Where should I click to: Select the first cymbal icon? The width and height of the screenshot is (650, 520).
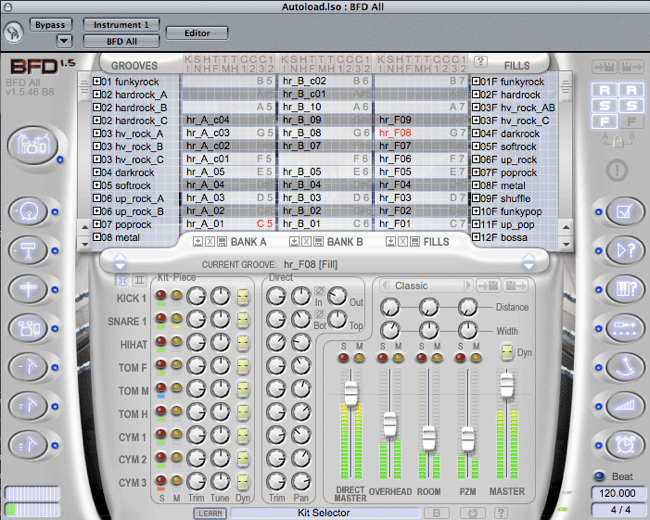[29, 367]
